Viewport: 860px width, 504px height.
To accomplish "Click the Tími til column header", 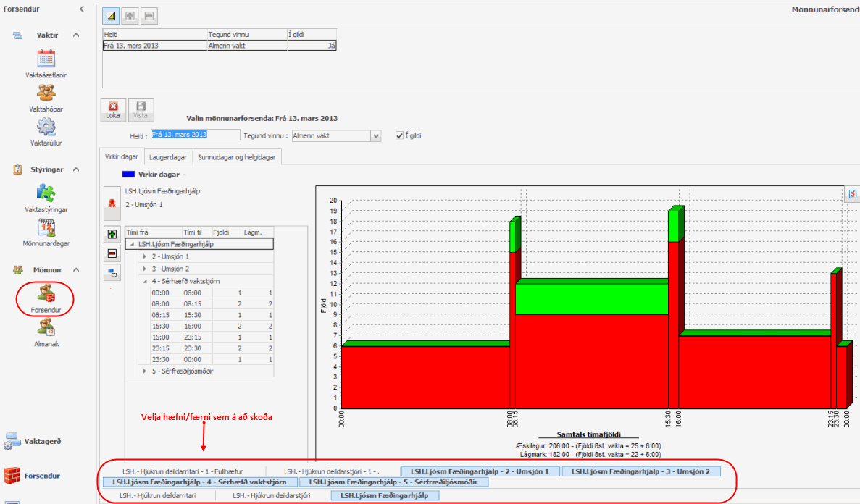I will point(197,232).
